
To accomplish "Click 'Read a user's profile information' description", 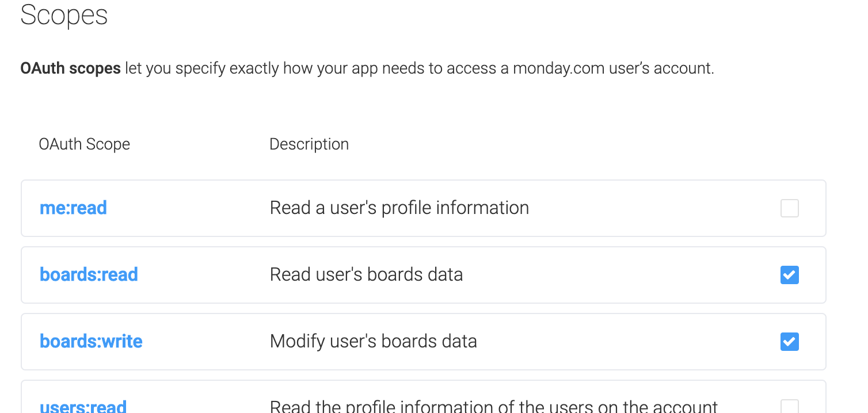I will pyautogui.click(x=399, y=208).
